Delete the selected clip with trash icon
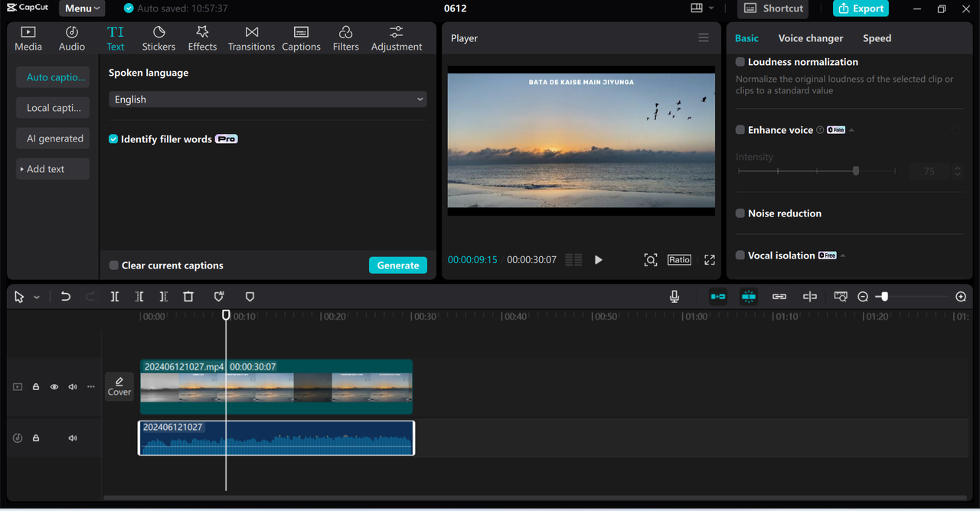The height and width of the screenshot is (511, 980). coord(188,297)
